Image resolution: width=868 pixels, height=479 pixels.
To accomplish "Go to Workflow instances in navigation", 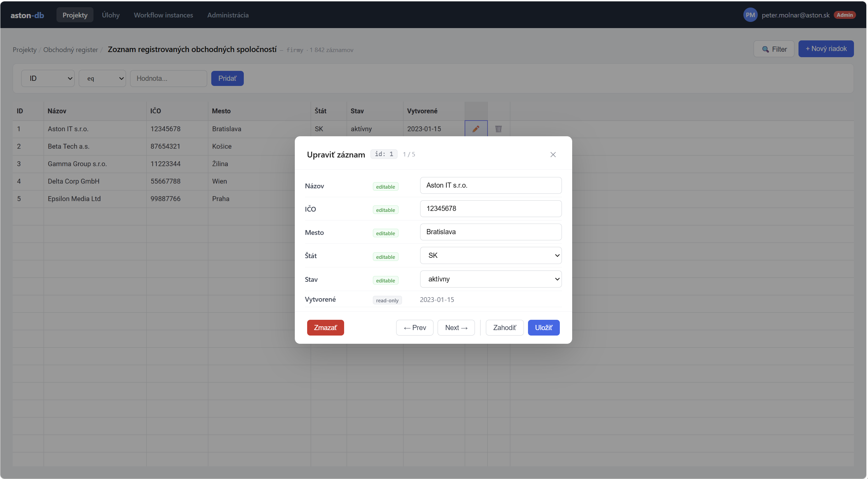I will pyautogui.click(x=163, y=15).
